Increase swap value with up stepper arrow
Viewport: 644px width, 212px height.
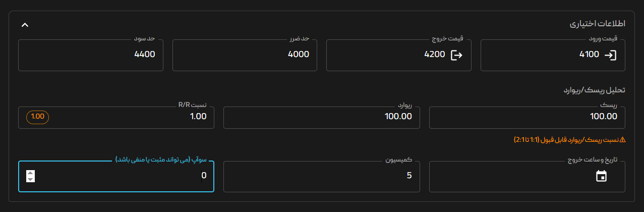pos(30,173)
